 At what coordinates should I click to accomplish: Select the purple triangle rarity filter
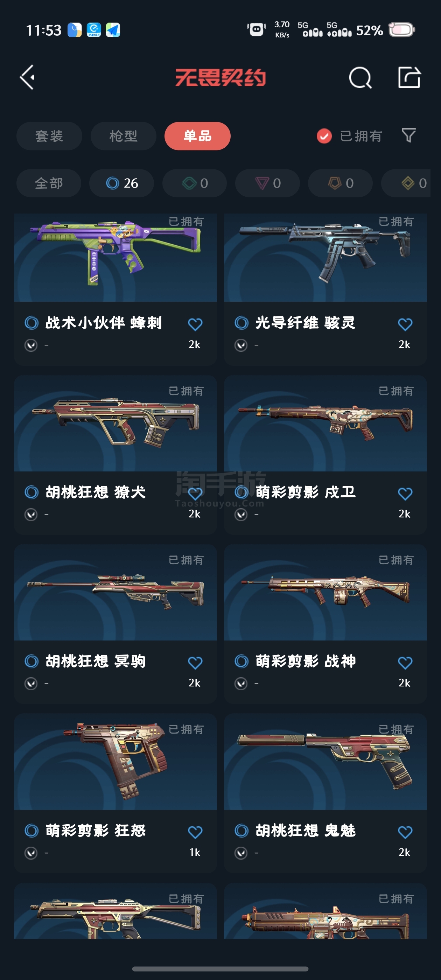tap(267, 183)
